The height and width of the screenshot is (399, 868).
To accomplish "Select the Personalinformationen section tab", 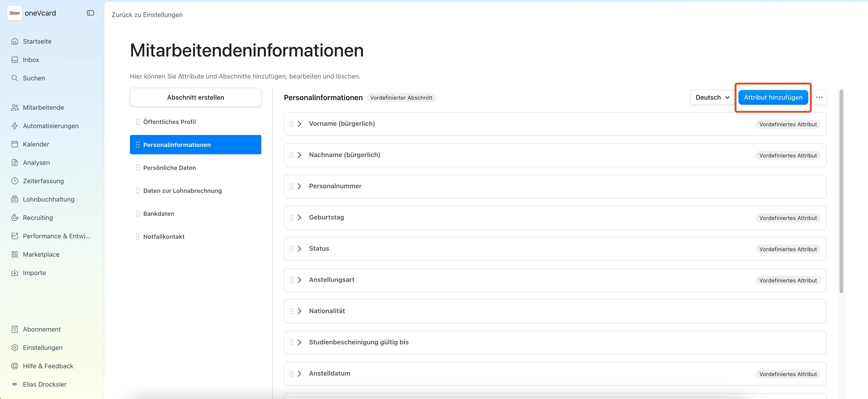I will click(195, 145).
